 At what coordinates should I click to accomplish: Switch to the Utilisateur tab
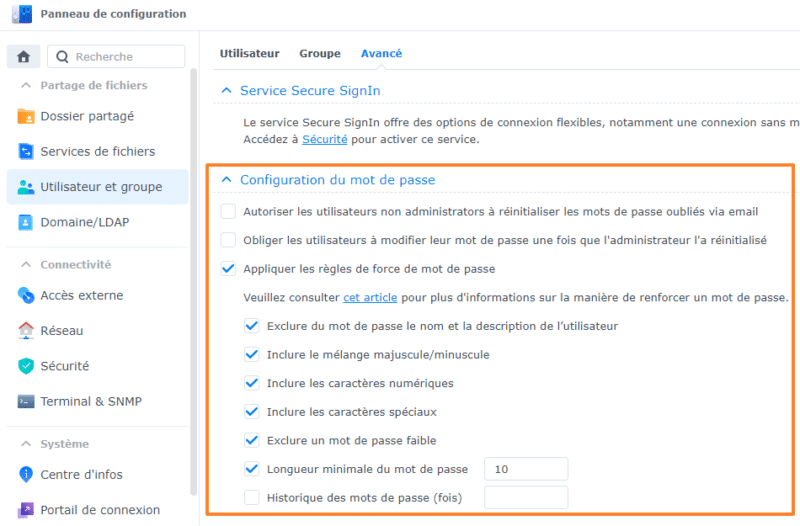pos(250,54)
